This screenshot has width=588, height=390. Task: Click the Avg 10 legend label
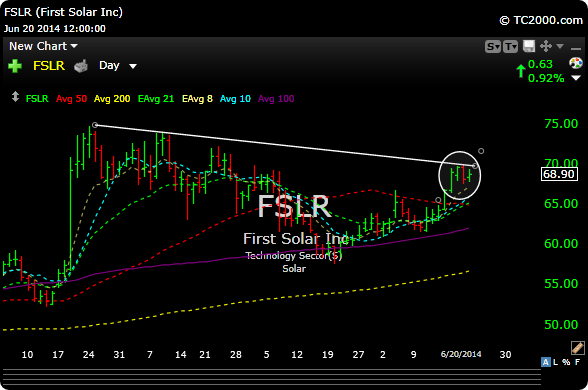coord(235,99)
